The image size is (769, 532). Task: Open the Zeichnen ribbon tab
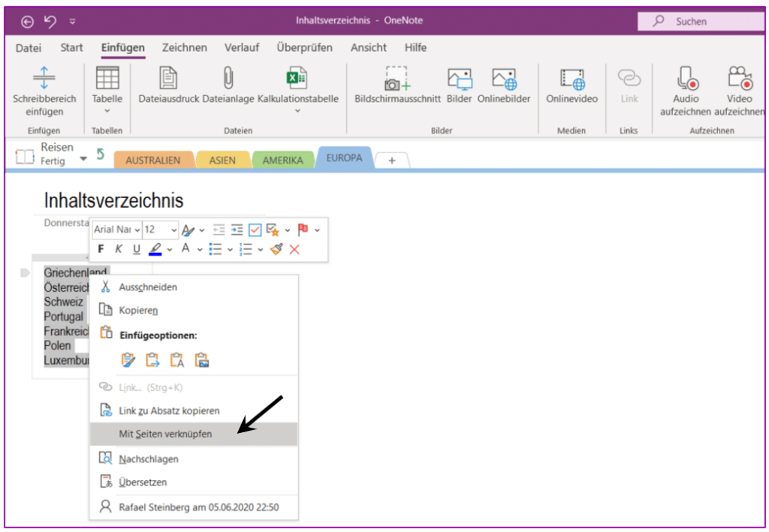185,47
